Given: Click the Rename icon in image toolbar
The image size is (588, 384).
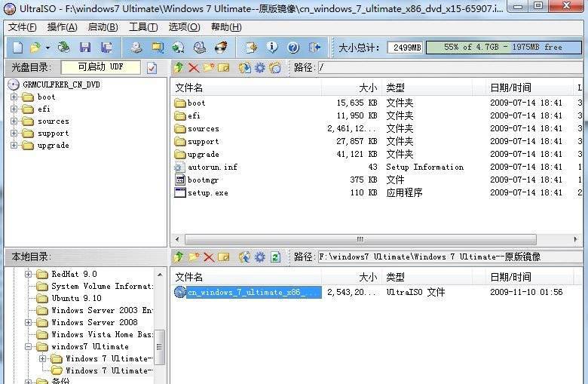Looking at the screenshot, I should tap(223, 68).
